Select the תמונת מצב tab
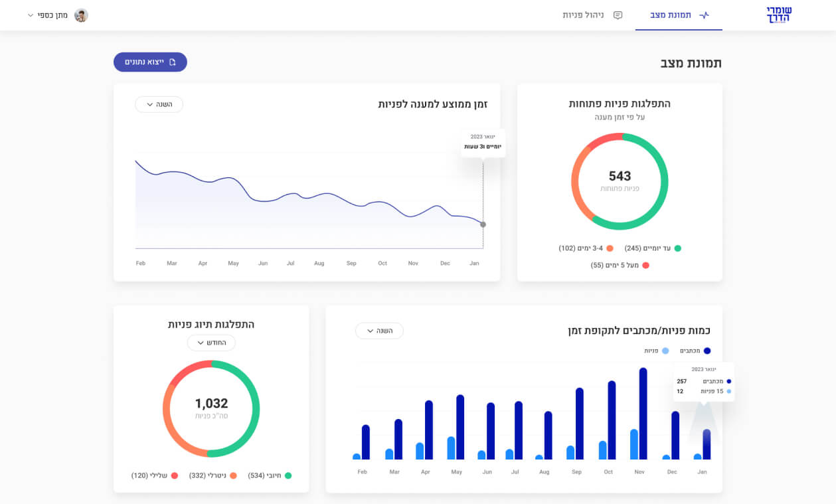The image size is (836, 504). 670,15
